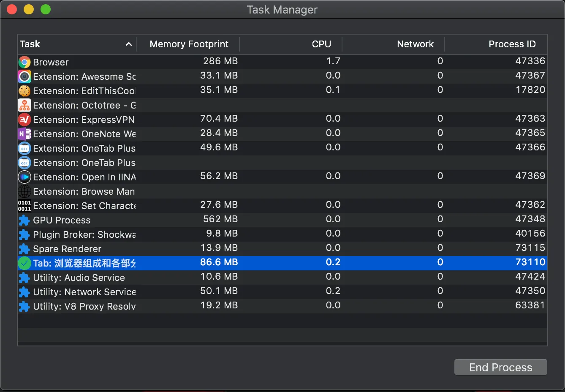Click the Open In IINA icon
Screen dimensions: 565x392
tap(24, 177)
